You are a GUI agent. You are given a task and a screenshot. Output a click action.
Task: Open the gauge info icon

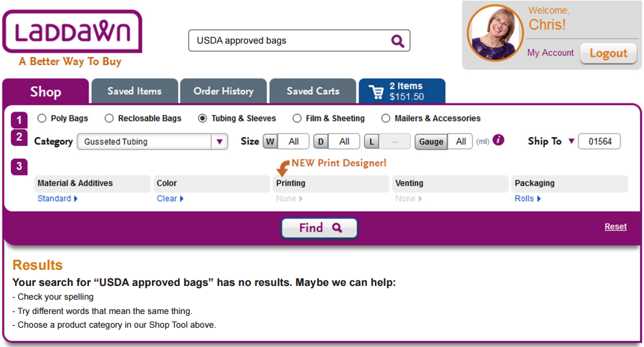[x=498, y=140]
